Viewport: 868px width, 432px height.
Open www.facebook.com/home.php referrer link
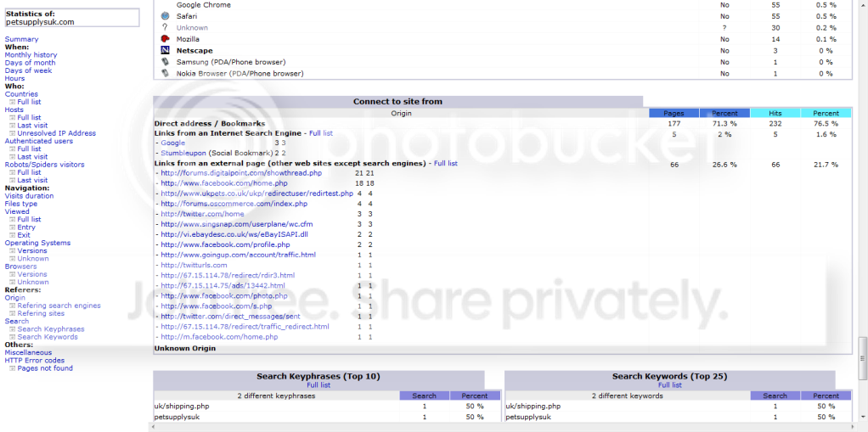click(x=224, y=183)
